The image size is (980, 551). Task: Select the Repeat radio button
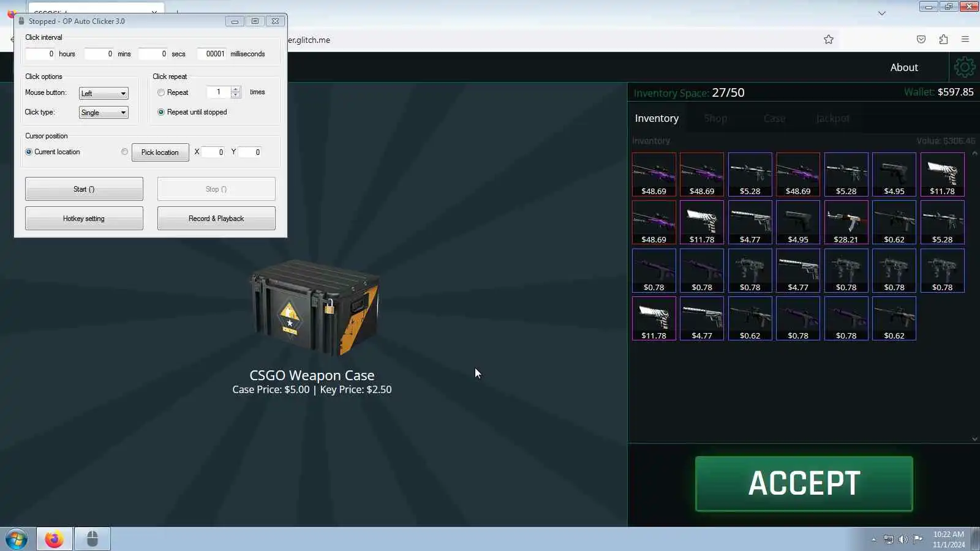(x=161, y=92)
